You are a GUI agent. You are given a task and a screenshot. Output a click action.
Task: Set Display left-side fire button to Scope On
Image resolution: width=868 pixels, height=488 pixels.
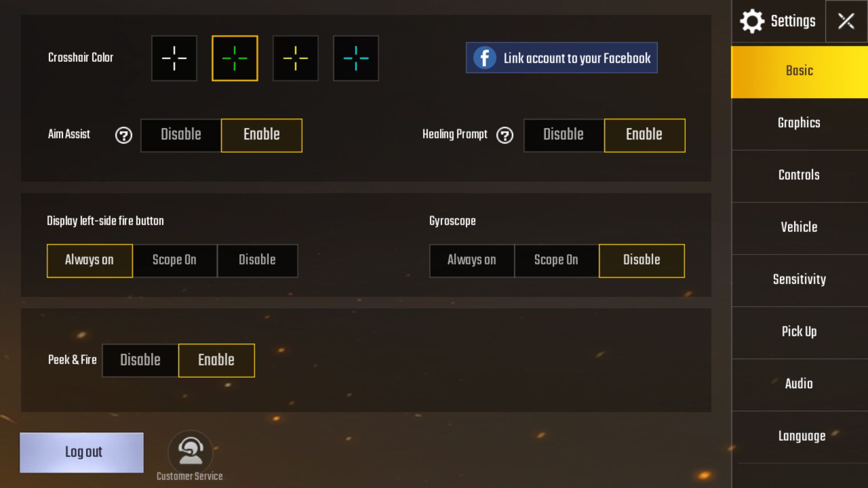click(174, 260)
